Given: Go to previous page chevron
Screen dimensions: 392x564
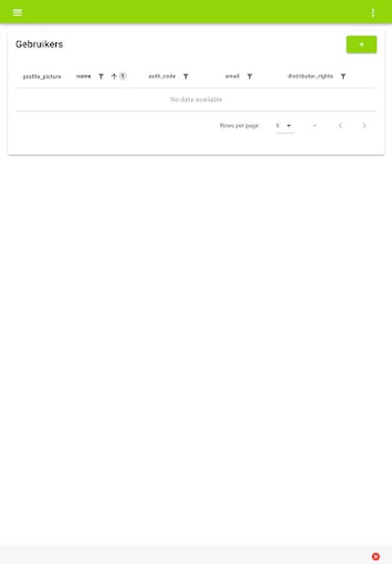Looking at the screenshot, I should tap(341, 125).
